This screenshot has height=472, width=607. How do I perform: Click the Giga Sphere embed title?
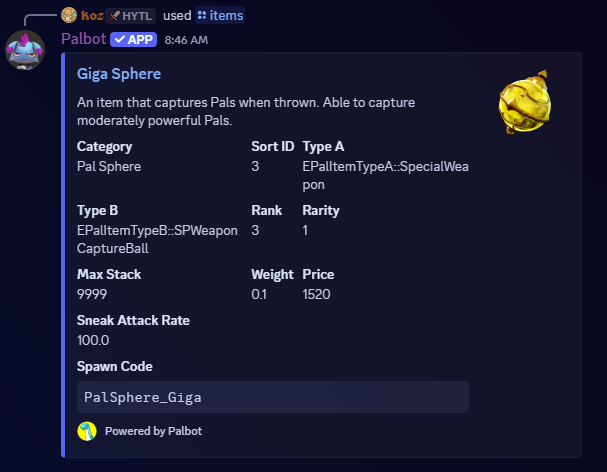119,74
